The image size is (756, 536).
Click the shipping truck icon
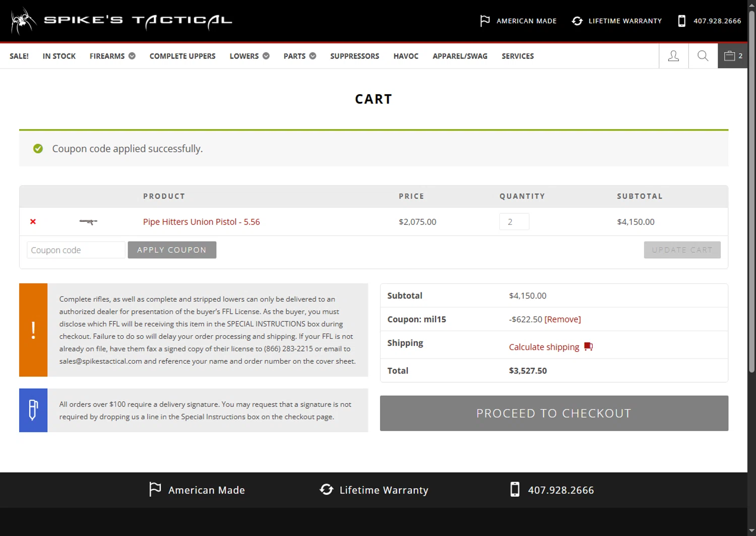(x=588, y=346)
